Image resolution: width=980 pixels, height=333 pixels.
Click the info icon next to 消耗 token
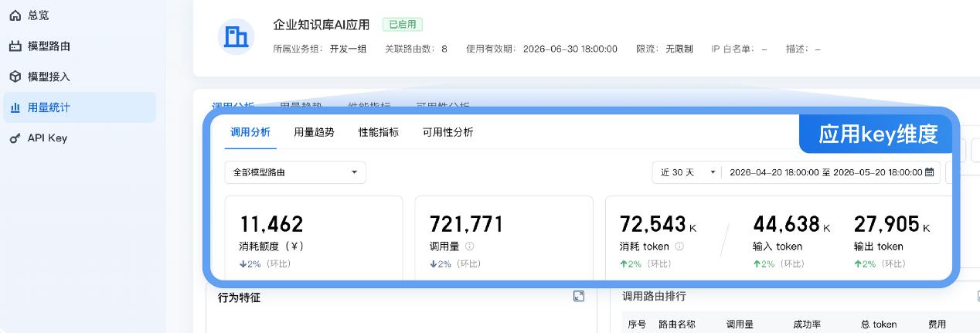[x=679, y=246]
